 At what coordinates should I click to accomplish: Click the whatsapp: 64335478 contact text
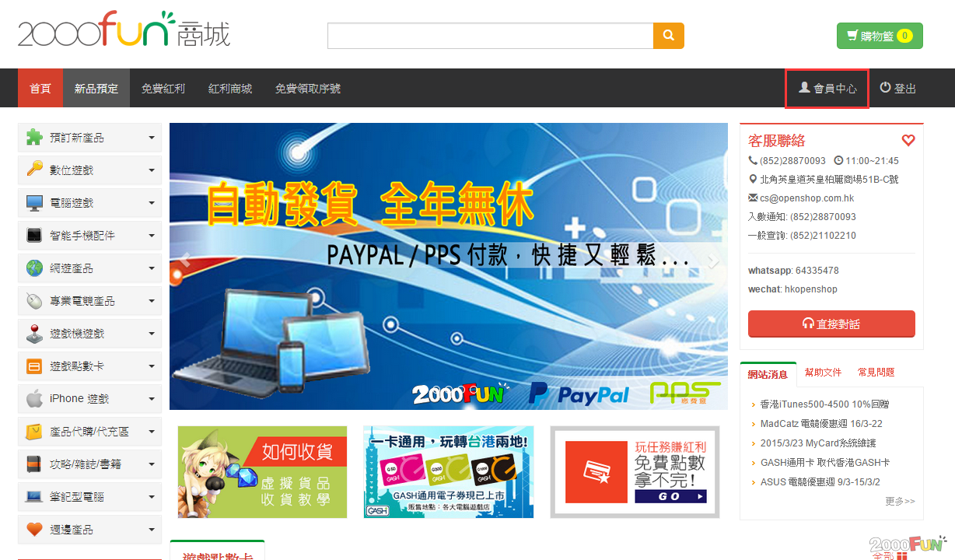(x=793, y=271)
